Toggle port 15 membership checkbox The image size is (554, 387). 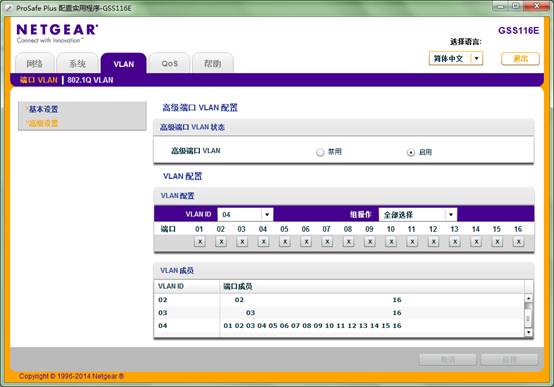tap(497, 242)
